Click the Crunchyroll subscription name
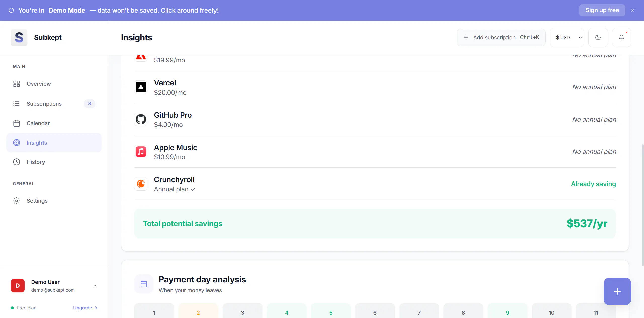The image size is (644, 318). (x=174, y=180)
